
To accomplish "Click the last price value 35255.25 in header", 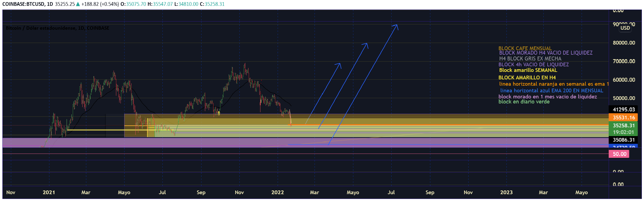I will click(x=65, y=4).
